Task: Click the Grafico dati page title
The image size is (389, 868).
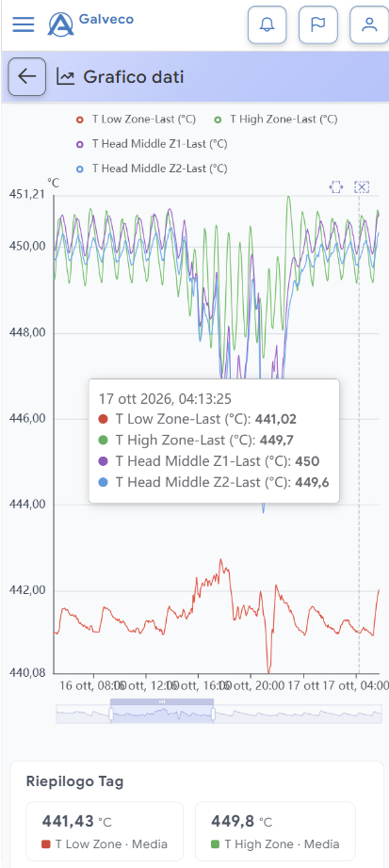Action: click(x=134, y=76)
